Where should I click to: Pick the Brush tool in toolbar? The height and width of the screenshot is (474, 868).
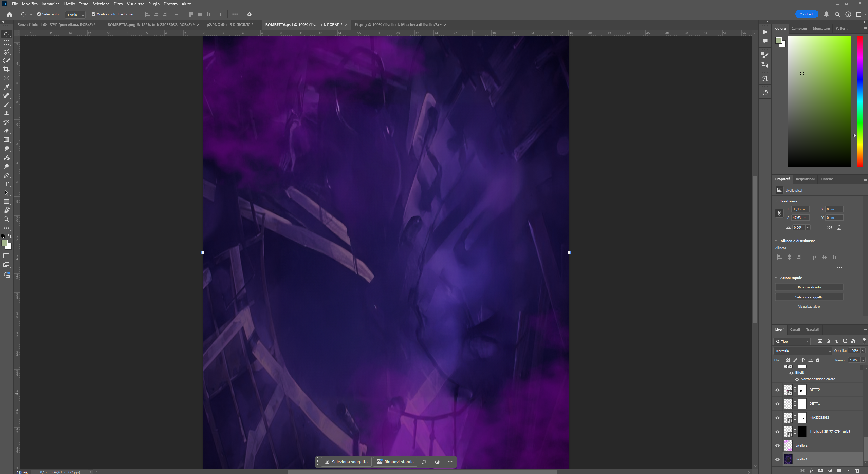click(x=6, y=105)
